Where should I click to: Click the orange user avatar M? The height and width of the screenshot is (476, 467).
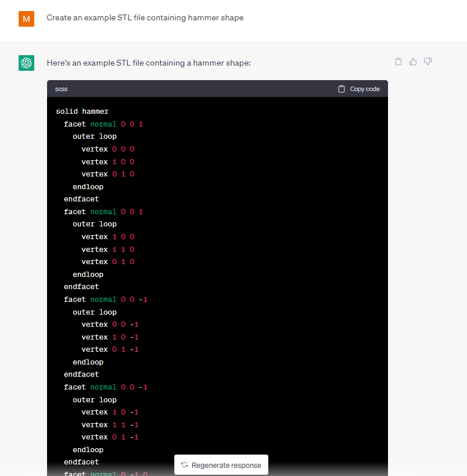(26, 19)
